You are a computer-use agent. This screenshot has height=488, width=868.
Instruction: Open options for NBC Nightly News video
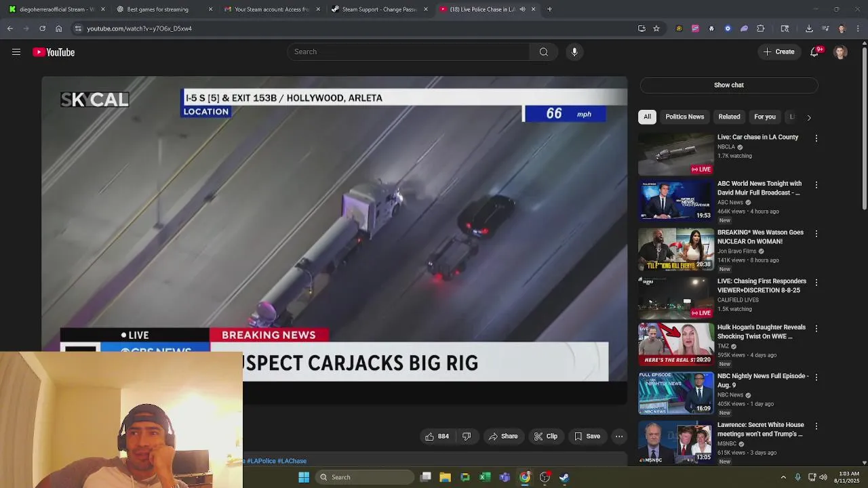coord(816,377)
